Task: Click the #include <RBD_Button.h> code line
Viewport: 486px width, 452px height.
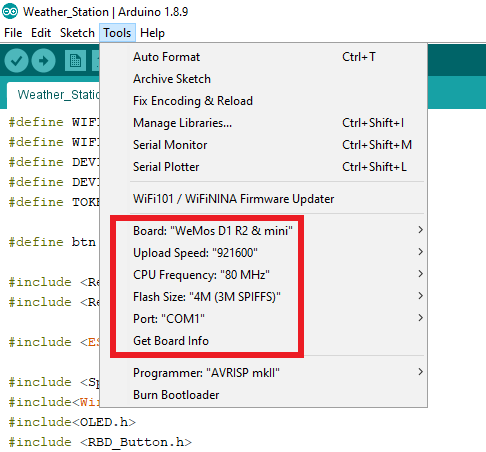Action: (x=100, y=442)
